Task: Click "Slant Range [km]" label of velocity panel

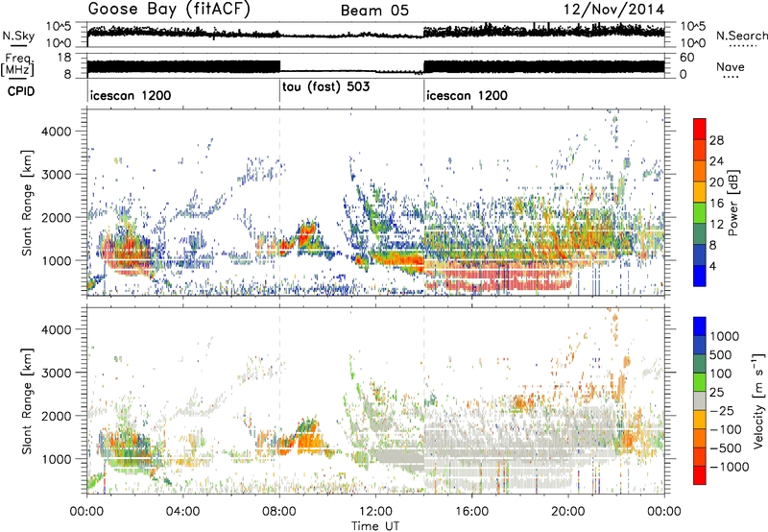Action: point(27,400)
